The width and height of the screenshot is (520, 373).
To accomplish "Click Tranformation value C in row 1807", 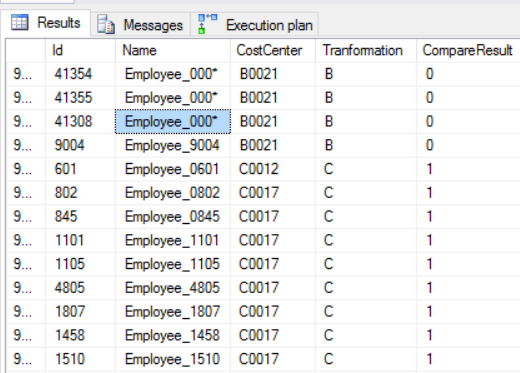I will click(x=366, y=311).
